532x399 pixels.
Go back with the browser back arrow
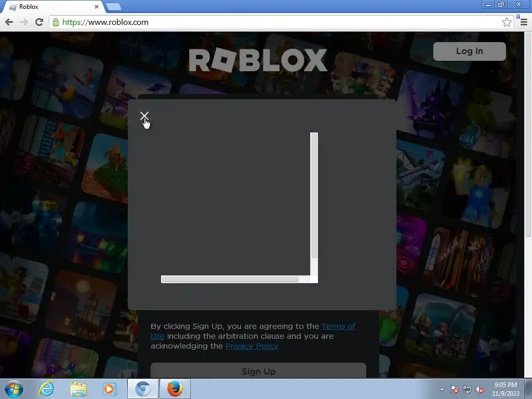[9, 22]
